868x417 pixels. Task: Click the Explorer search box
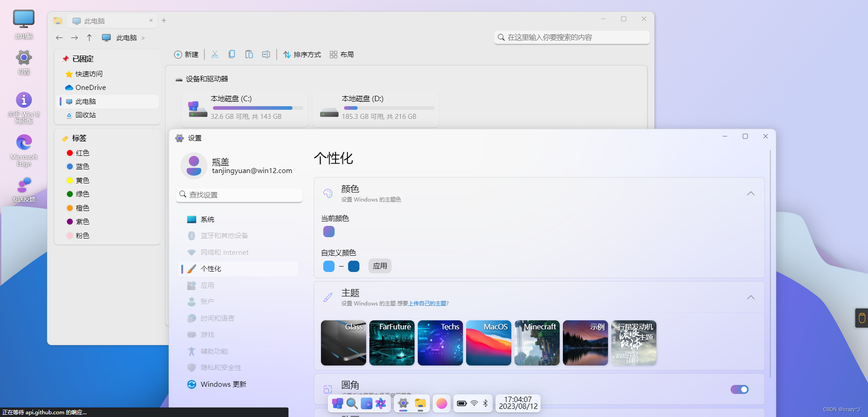572,37
